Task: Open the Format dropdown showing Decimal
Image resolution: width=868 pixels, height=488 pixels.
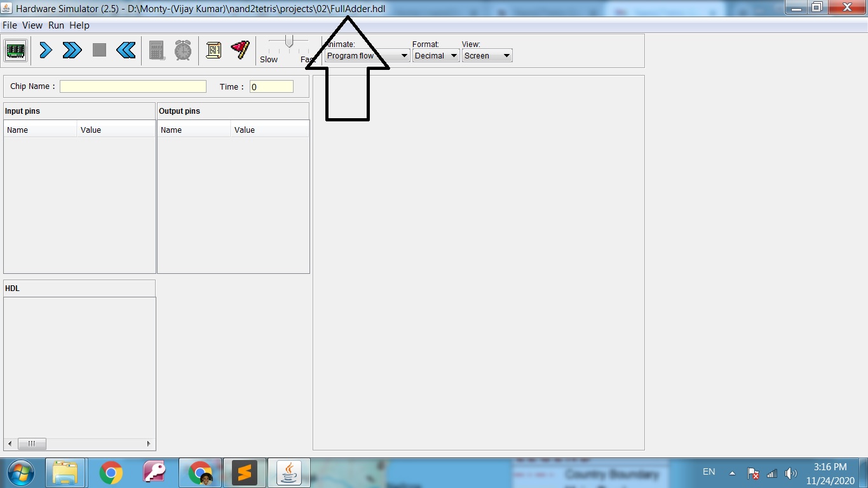Action: click(x=436, y=56)
